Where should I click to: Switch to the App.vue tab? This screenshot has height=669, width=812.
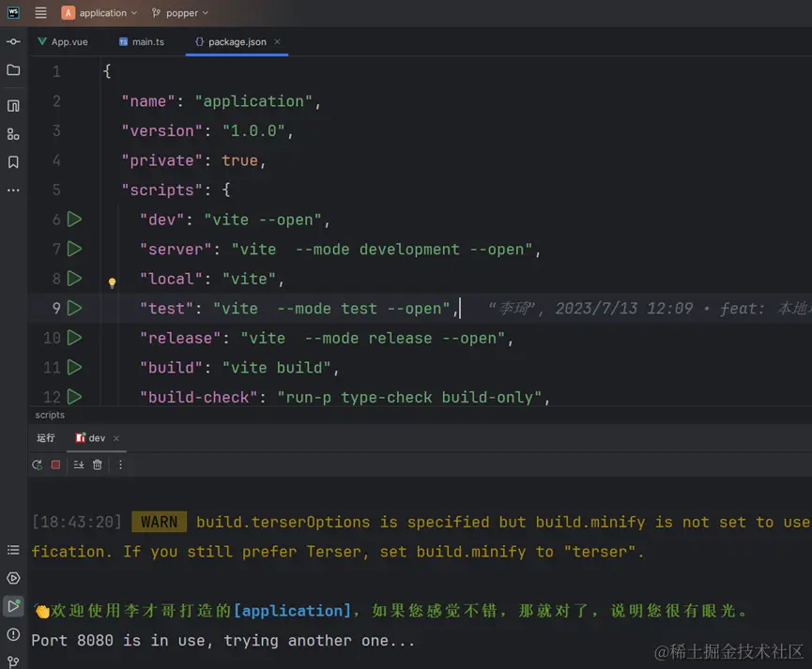[x=63, y=42]
